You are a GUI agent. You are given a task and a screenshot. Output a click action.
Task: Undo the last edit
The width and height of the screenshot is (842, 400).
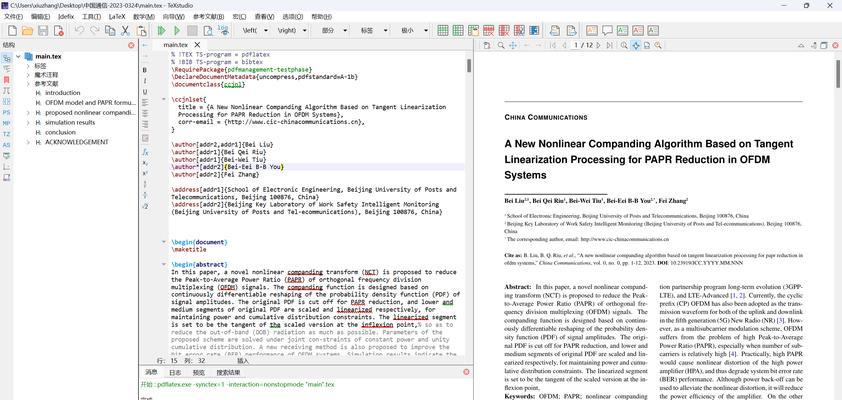click(x=79, y=31)
